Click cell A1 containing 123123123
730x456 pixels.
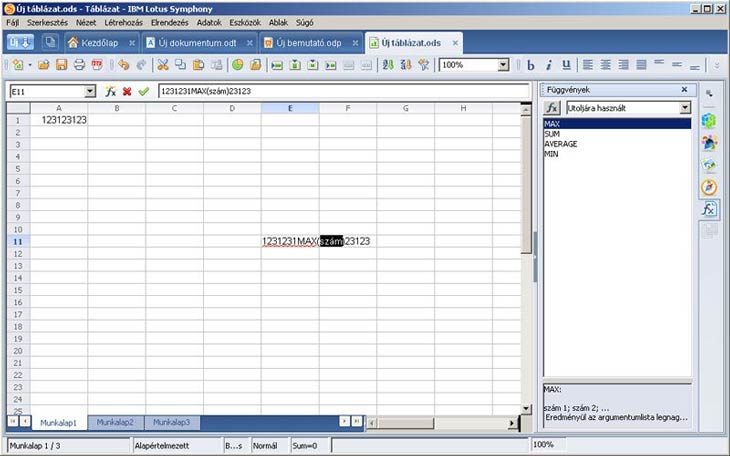pos(59,120)
